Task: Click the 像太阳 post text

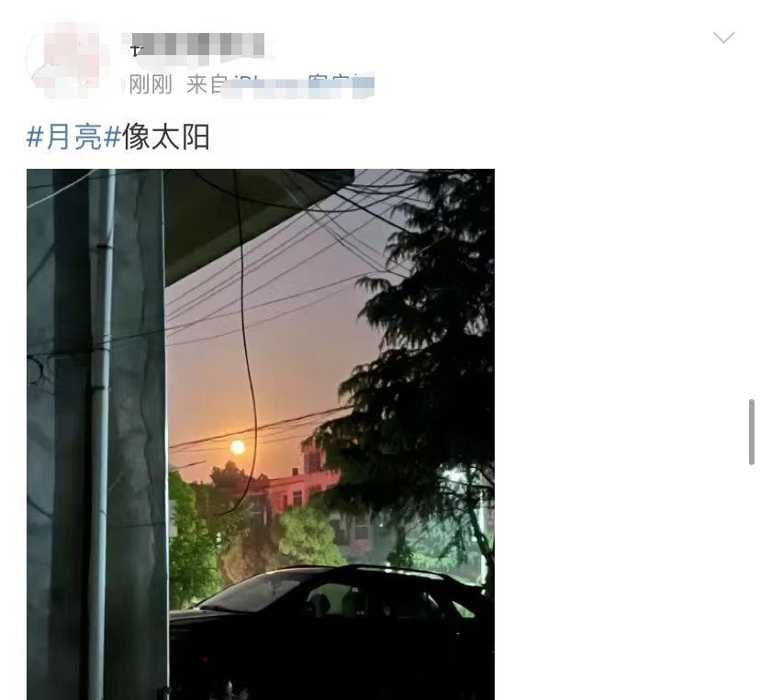Action: [166, 137]
